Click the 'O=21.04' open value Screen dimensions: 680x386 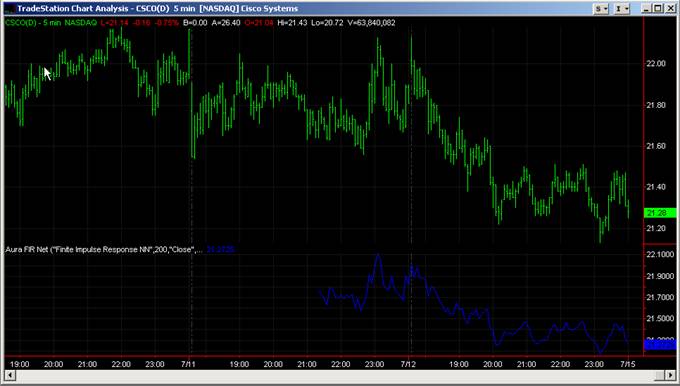click(259, 23)
